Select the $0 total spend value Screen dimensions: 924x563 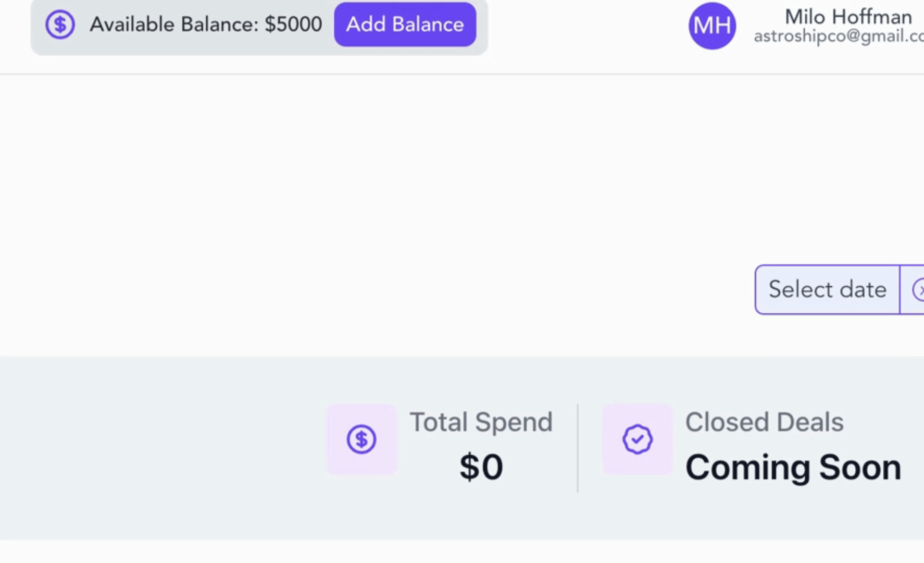(x=481, y=467)
